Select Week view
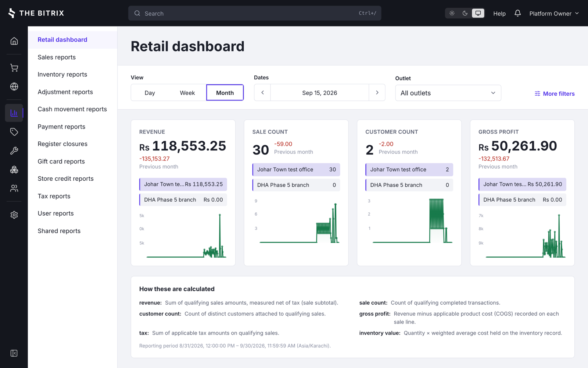The height and width of the screenshot is (368, 588). [187, 93]
